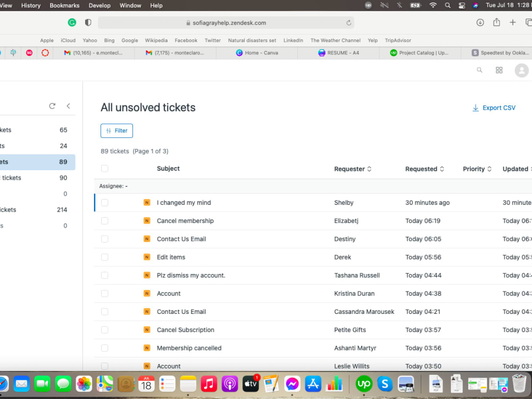The height and width of the screenshot is (399, 532).
Task: Open Maps in the Dock
Action: [x=105, y=384]
